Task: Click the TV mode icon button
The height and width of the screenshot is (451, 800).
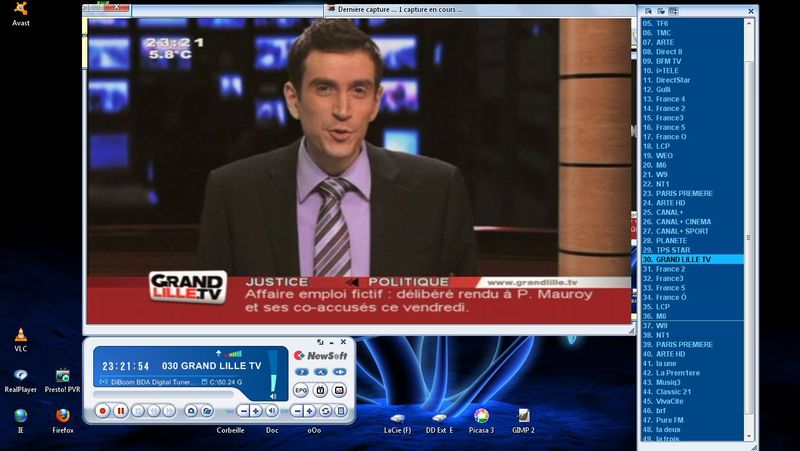Action: (x=320, y=390)
